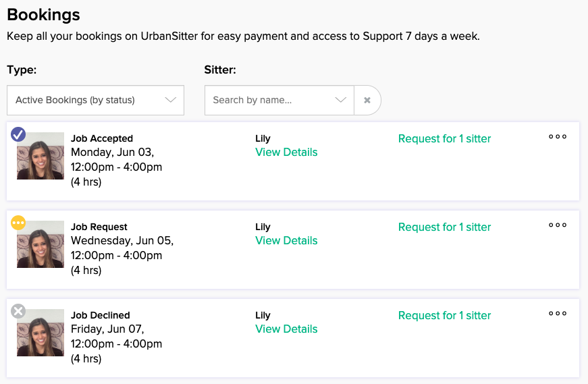Click the grey X Job Declined status icon

pyautogui.click(x=18, y=311)
